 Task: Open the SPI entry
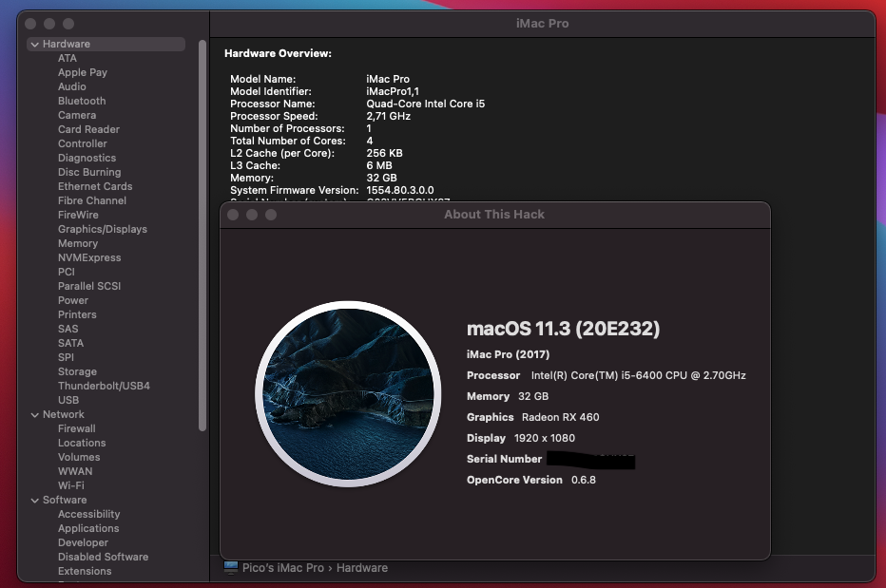[x=66, y=357]
